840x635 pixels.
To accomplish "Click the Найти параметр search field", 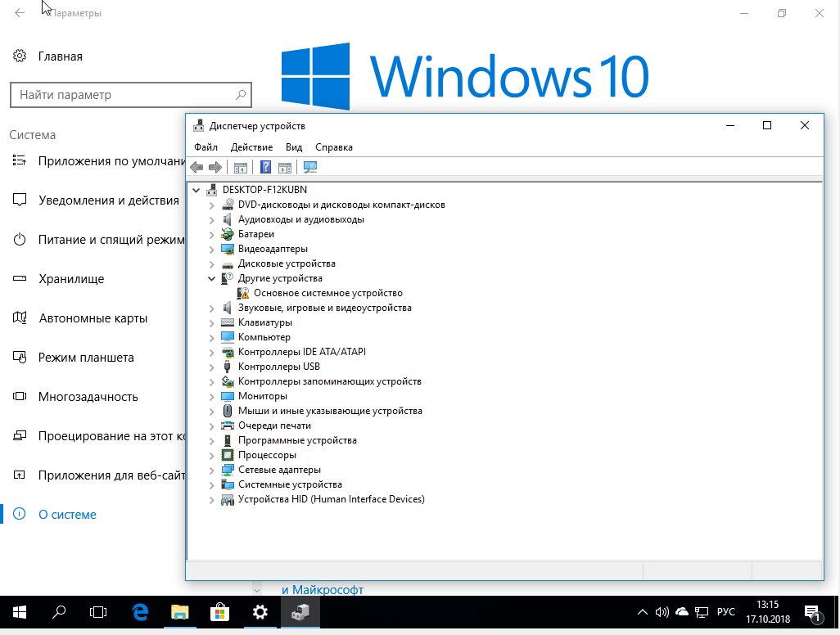I will [x=123, y=95].
